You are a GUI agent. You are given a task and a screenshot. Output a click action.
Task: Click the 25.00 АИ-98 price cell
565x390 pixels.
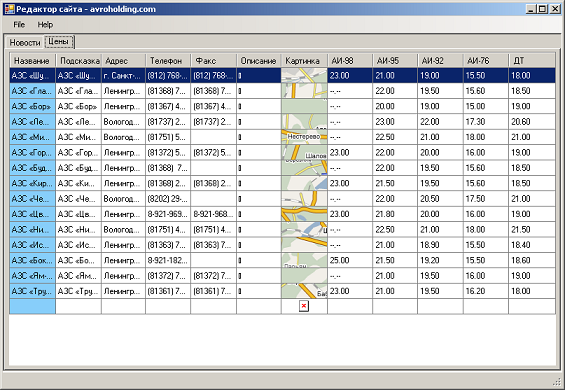point(350,260)
